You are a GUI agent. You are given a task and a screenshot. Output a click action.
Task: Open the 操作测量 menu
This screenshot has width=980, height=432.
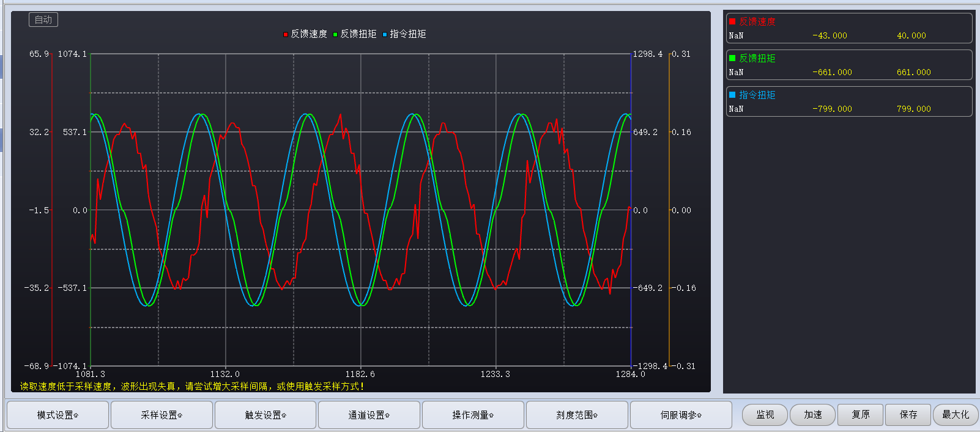click(x=473, y=415)
